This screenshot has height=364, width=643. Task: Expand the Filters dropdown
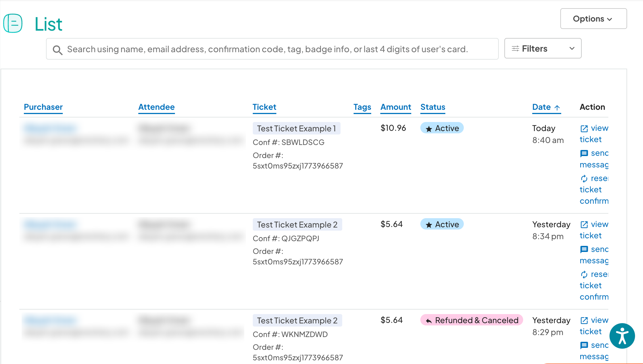coord(543,49)
